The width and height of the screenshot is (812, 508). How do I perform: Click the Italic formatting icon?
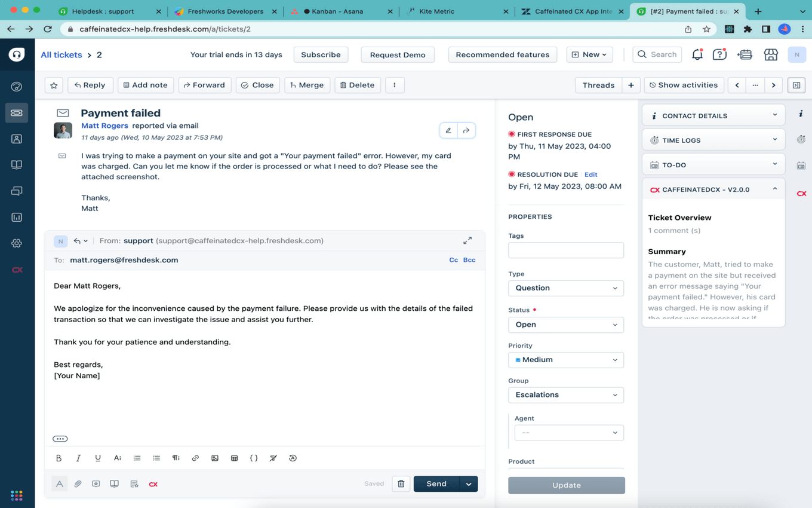click(78, 458)
